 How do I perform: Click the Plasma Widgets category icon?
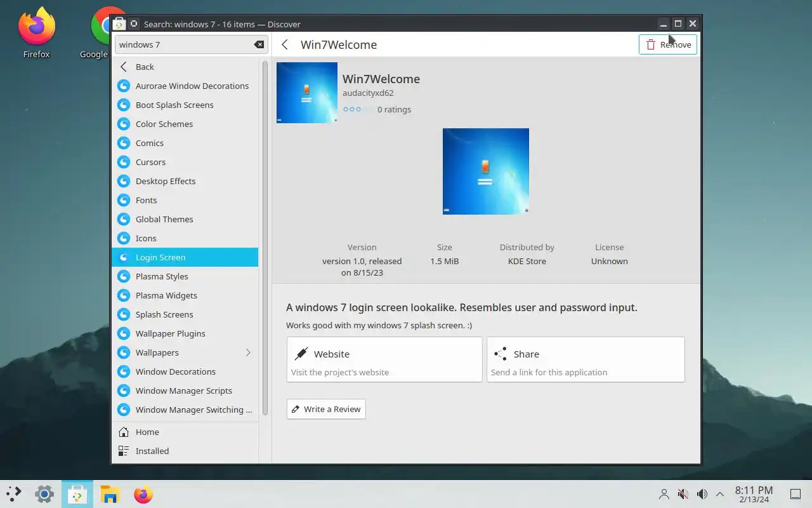pos(124,295)
